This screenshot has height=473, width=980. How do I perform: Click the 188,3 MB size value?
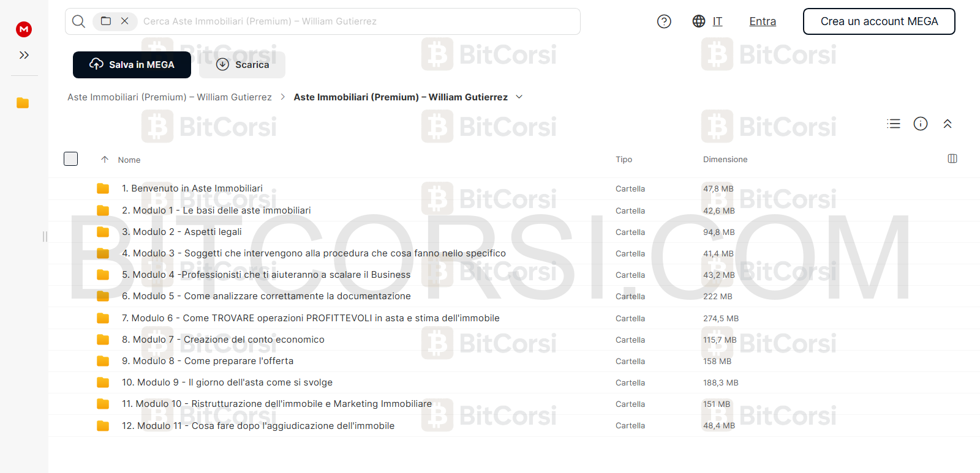point(721,382)
